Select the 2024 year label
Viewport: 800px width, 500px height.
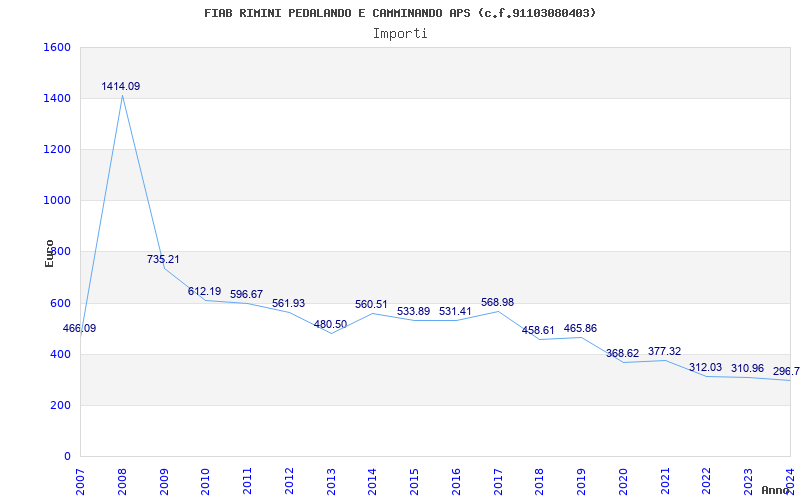pyautogui.click(x=790, y=481)
